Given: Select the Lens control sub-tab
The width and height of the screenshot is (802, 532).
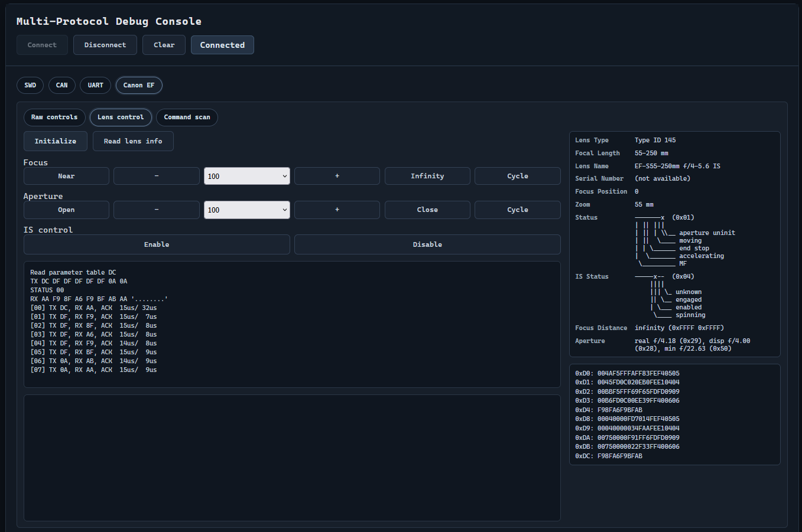Looking at the screenshot, I should click(x=121, y=118).
